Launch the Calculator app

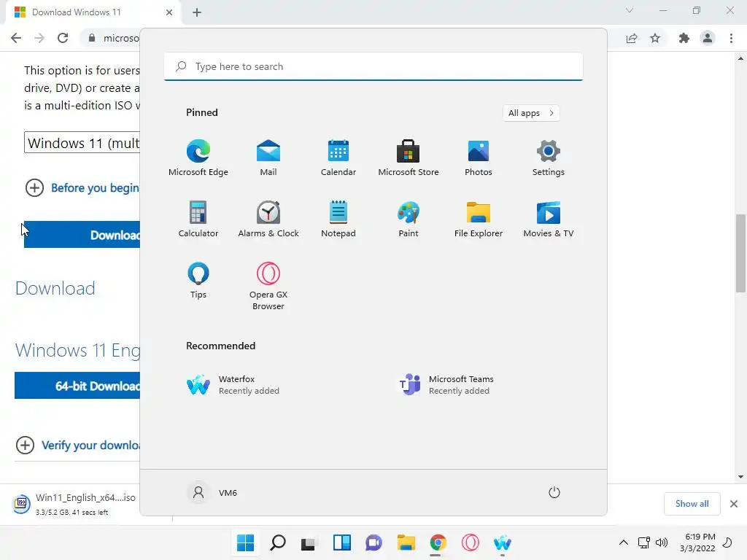click(198, 219)
